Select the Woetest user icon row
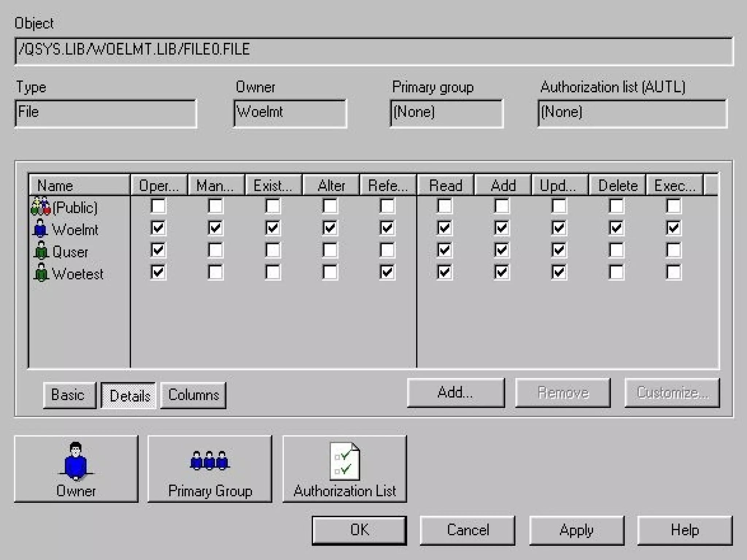The image size is (747, 560). tap(41, 273)
